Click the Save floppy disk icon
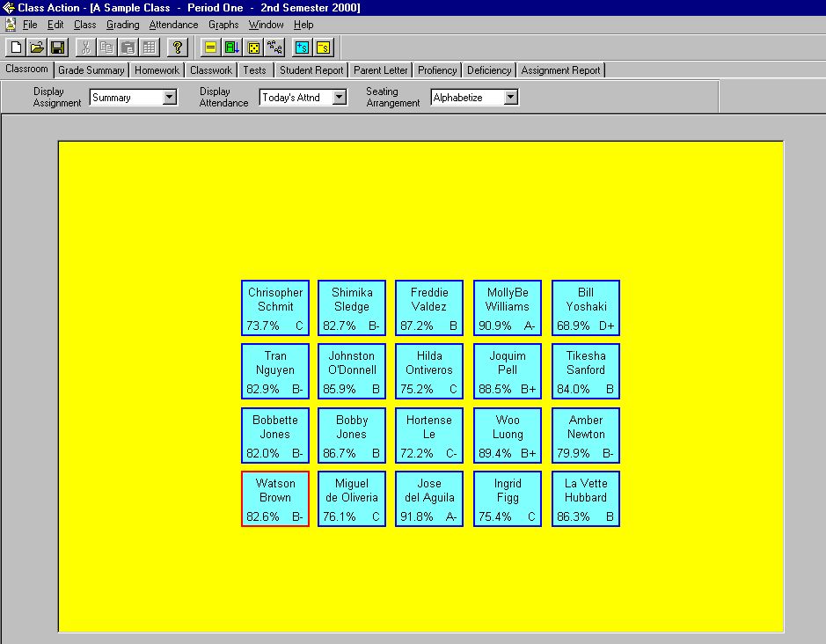The image size is (826, 644). pyautogui.click(x=57, y=48)
